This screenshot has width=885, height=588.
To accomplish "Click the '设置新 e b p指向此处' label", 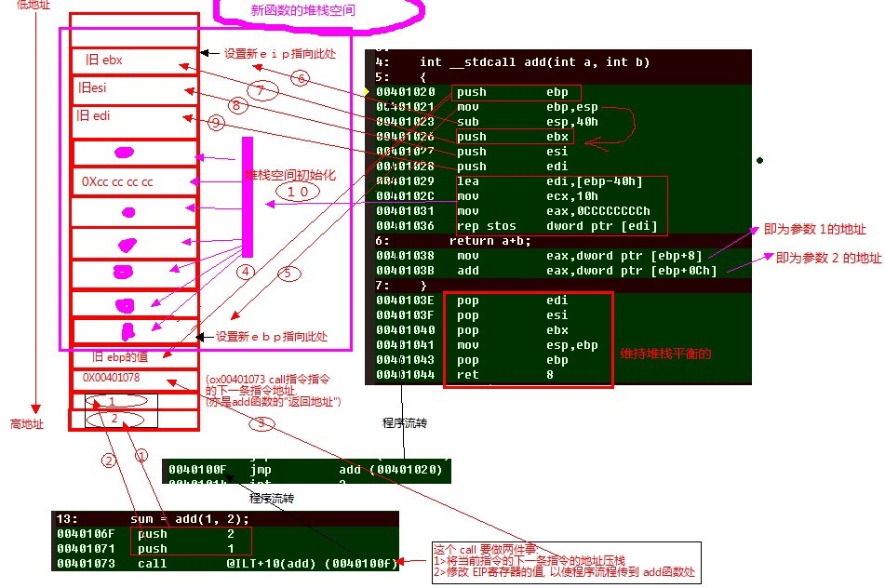I will pos(272,336).
